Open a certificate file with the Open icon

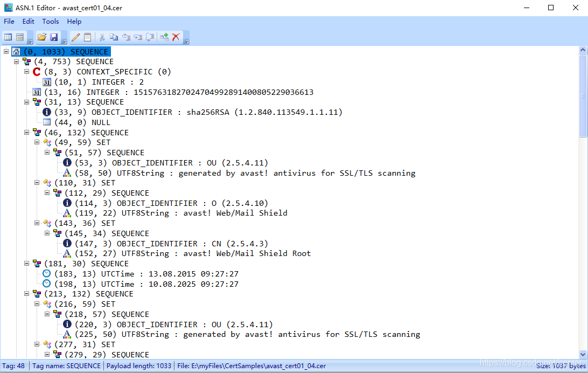(42, 37)
